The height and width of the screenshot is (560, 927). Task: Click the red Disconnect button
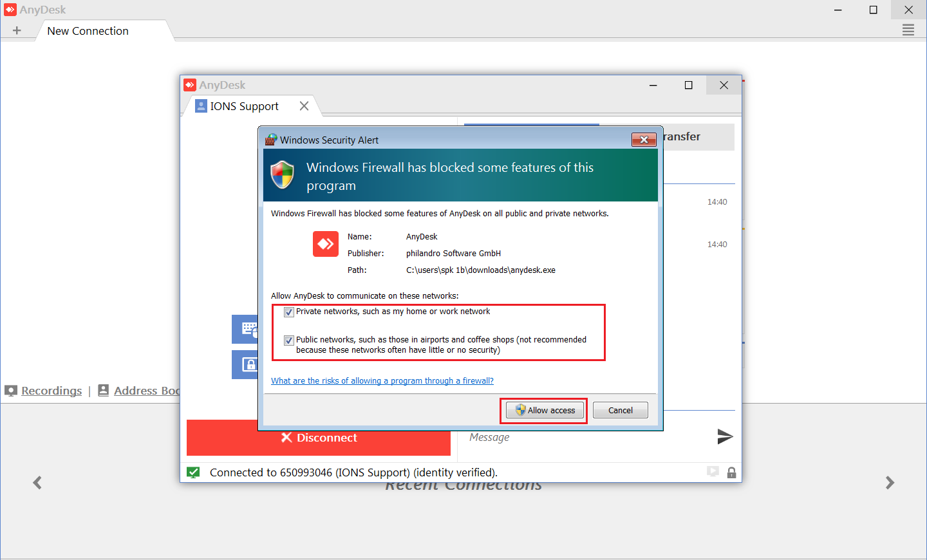coord(319,438)
